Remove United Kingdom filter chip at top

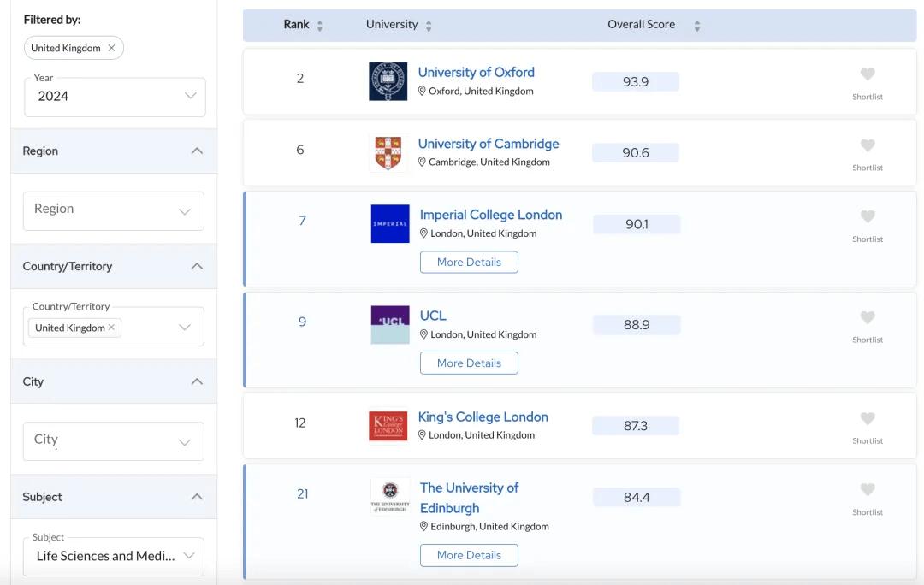[x=111, y=48]
